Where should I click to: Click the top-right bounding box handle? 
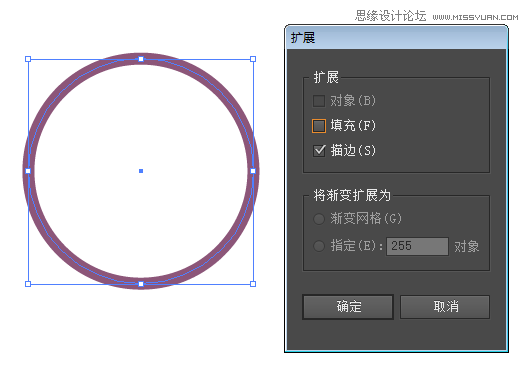253,59
